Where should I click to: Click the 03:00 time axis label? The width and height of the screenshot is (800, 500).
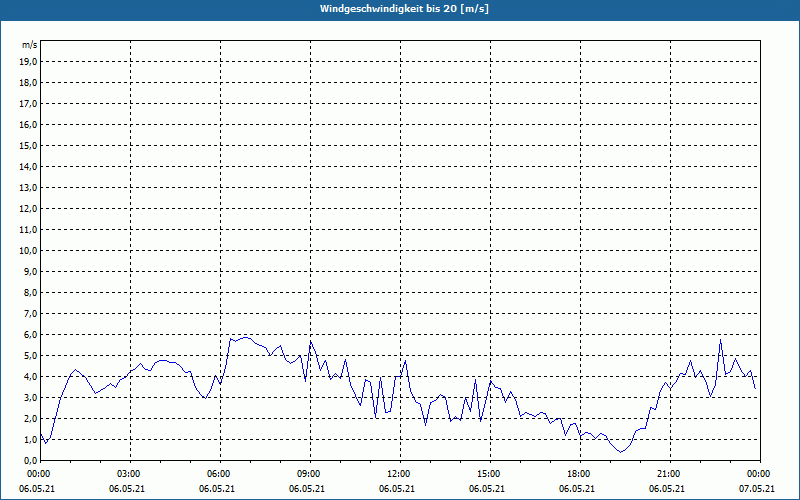(128, 474)
